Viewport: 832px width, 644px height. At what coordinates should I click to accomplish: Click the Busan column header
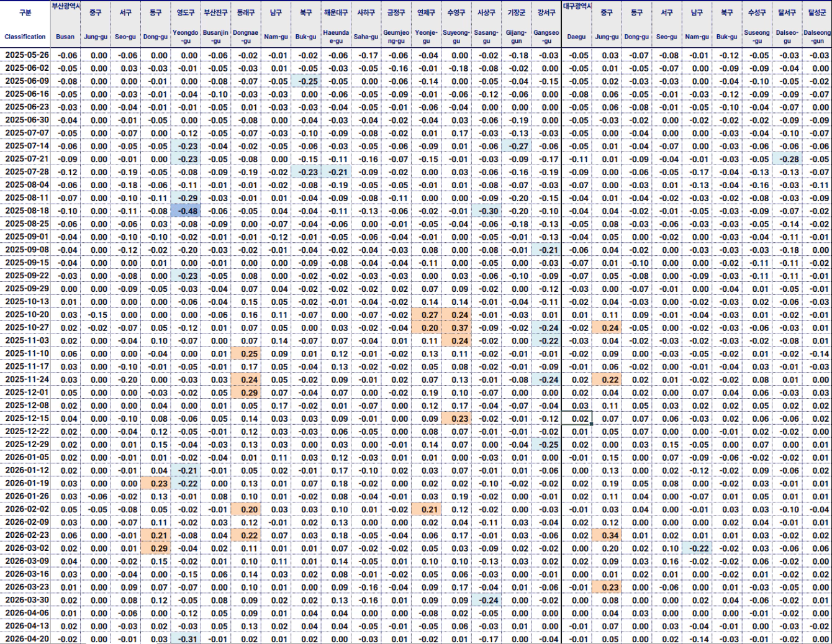[65, 37]
